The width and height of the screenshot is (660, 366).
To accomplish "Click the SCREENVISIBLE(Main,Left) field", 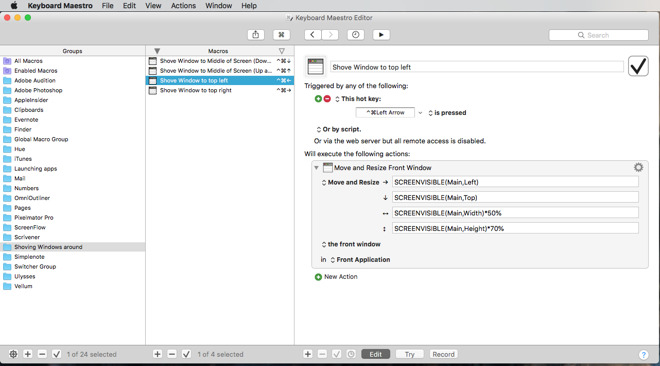I will [515, 182].
